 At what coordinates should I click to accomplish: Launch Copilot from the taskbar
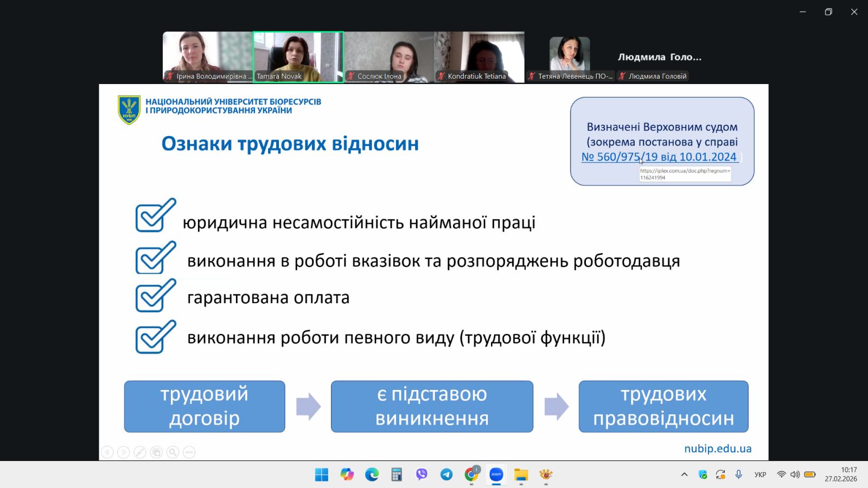click(x=347, y=474)
